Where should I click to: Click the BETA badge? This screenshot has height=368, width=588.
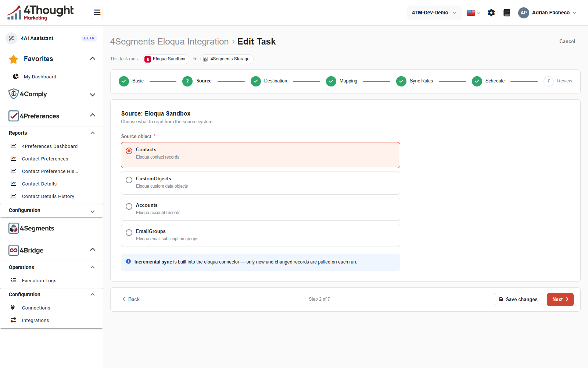(89, 38)
